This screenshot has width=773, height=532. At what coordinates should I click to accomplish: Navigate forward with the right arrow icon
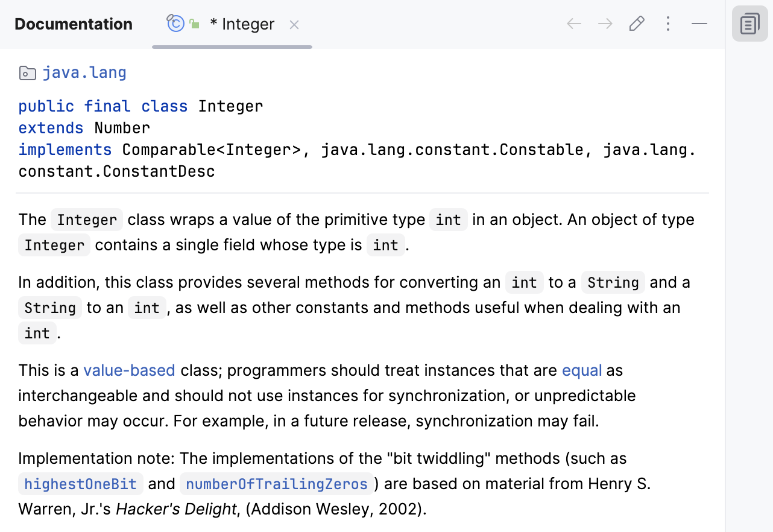(x=604, y=24)
